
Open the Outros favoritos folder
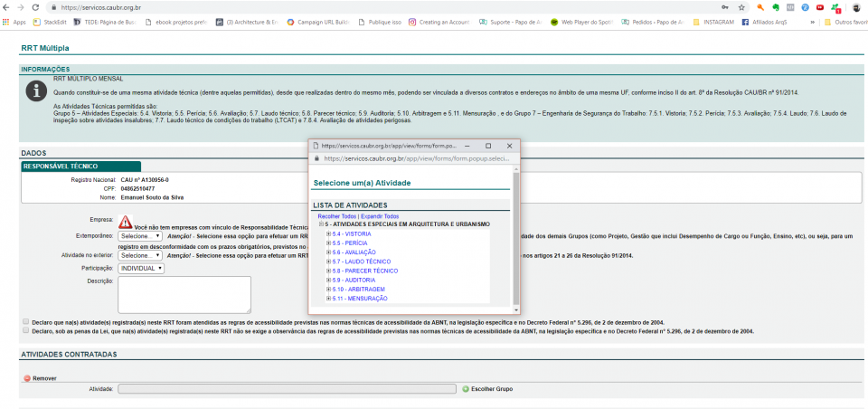pos(845,22)
